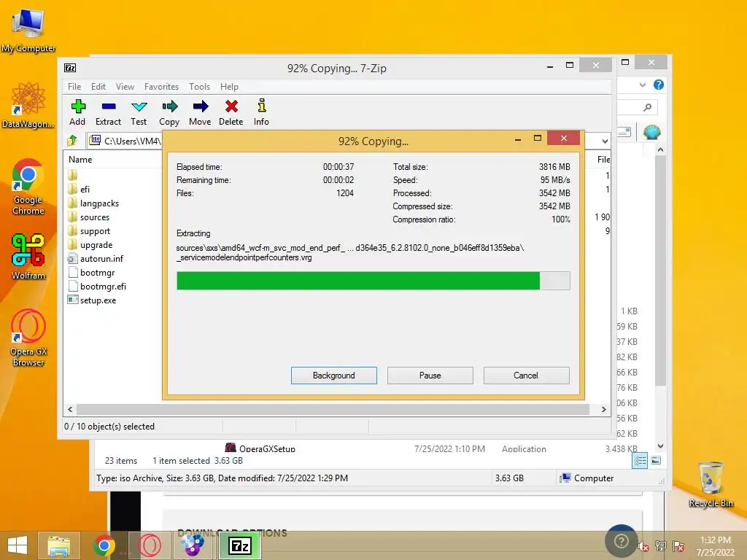Open the Google Chrome desktop shortcut
This screenshot has width=747, height=560.
(x=28, y=187)
